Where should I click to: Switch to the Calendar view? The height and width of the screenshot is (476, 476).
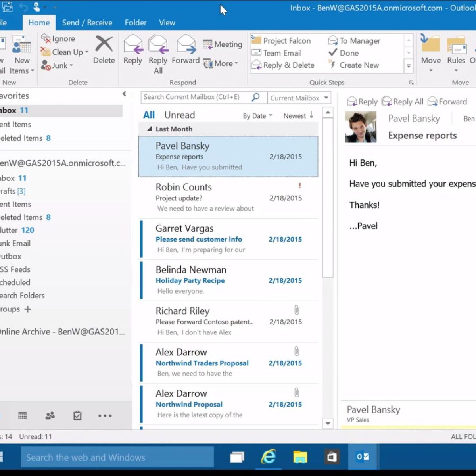[x=23, y=415]
